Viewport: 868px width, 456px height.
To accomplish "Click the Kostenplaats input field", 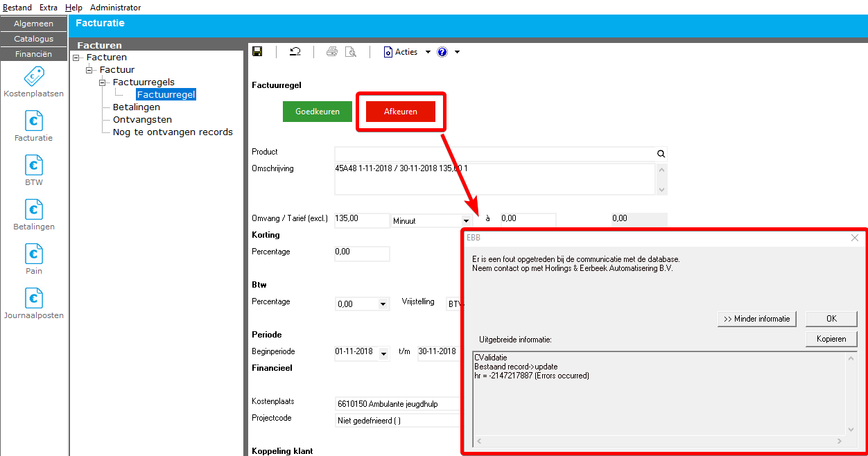I will tap(397, 403).
